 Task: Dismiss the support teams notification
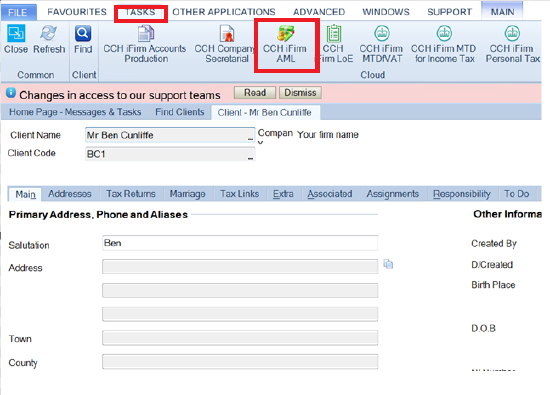click(x=300, y=93)
